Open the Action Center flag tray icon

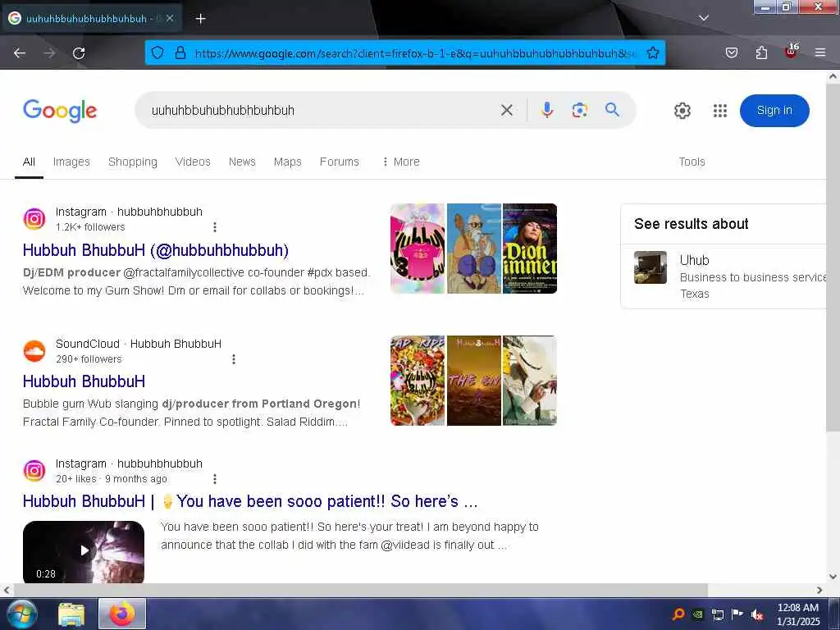click(x=737, y=614)
